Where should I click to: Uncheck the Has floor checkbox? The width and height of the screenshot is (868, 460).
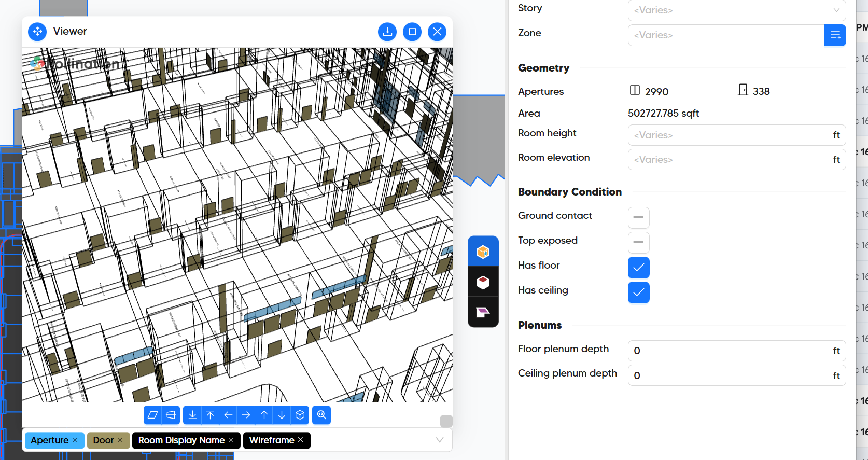pos(638,268)
